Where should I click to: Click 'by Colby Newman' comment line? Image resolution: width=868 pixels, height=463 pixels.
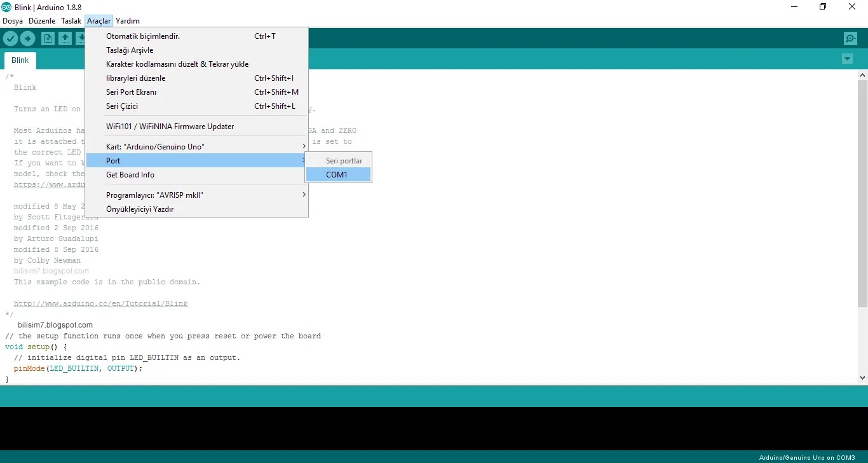[x=48, y=261]
